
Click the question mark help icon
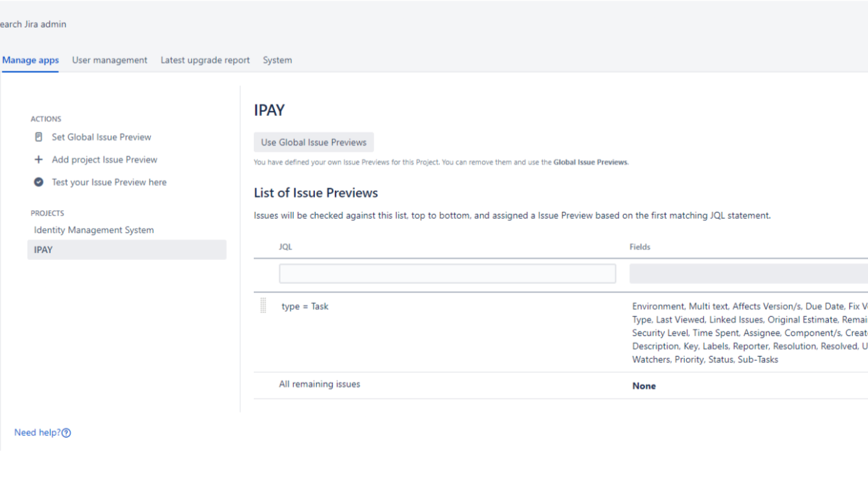67,433
